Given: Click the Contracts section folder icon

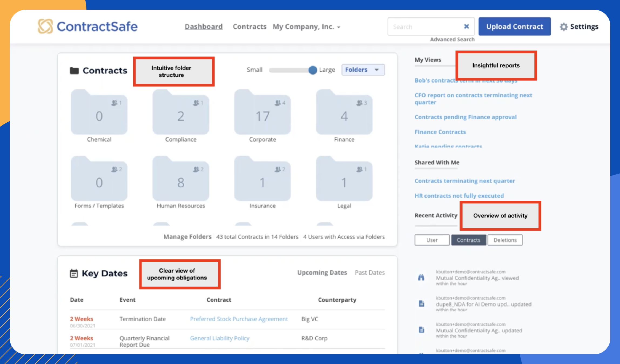Looking at the screenshot, I should click(74, 70).
